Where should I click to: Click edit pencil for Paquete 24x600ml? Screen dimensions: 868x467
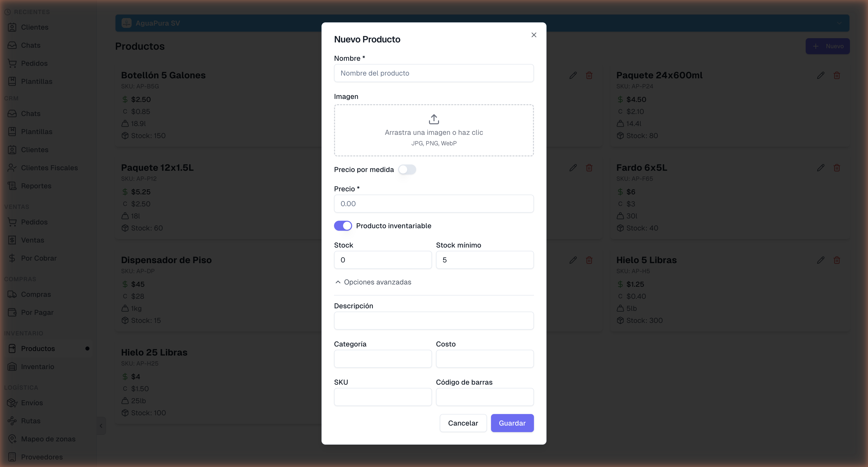tap(821, 76)
